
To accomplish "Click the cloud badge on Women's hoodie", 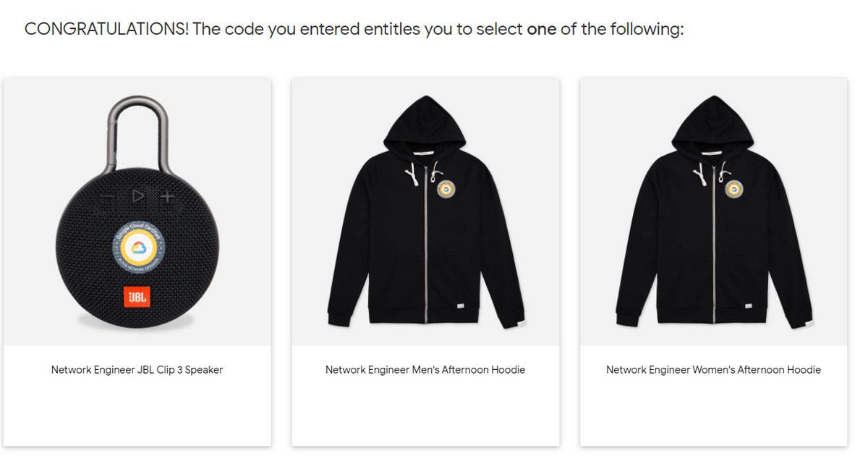I will pyautogui.click(x=734, y=189).
